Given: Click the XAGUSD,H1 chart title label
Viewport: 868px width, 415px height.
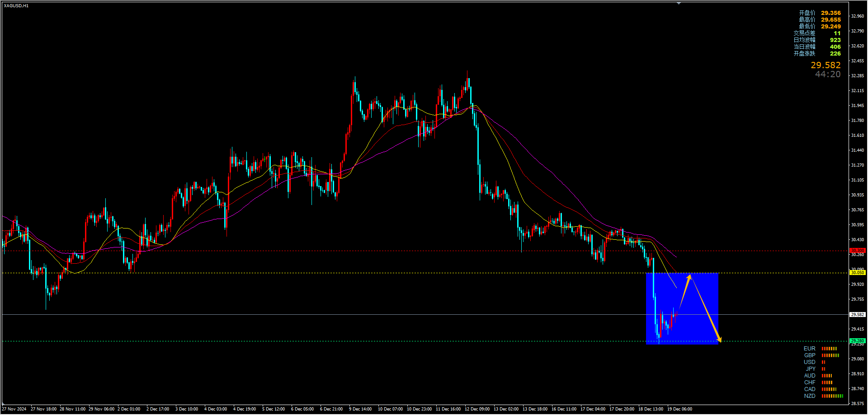Looking at the screenshot, I should click(16, 6).
